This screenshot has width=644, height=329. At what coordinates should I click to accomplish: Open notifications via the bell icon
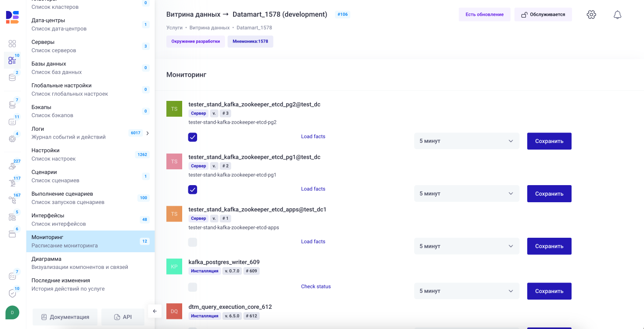coord(617,14)
